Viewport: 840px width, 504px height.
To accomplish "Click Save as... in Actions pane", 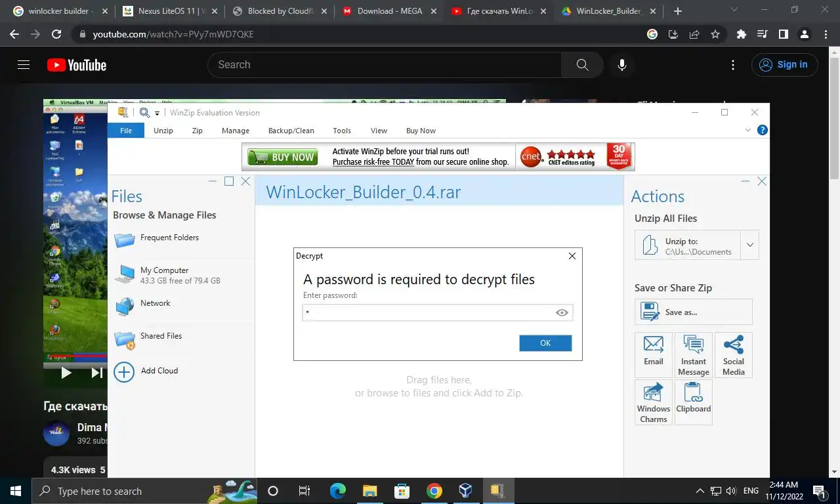I will pos(694,312).
